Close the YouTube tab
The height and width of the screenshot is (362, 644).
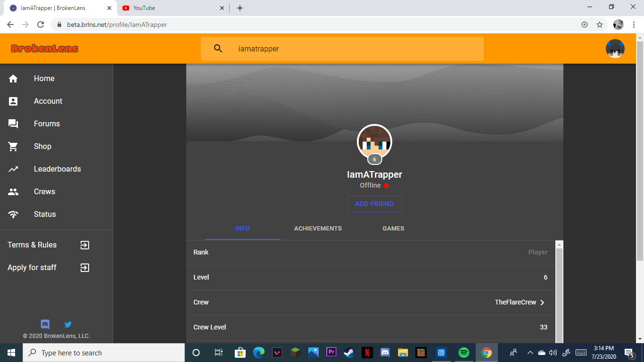point(222,8)
